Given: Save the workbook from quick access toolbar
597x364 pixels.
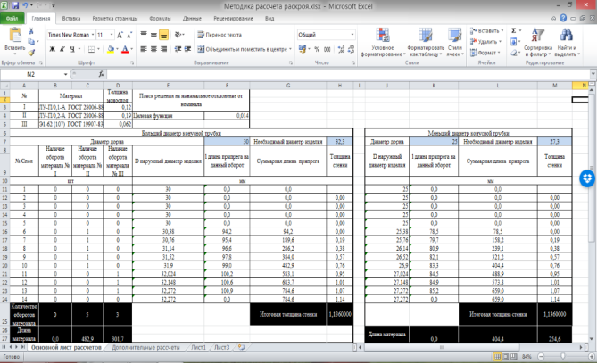Looking at the screenshot, I should coord(15,5).
